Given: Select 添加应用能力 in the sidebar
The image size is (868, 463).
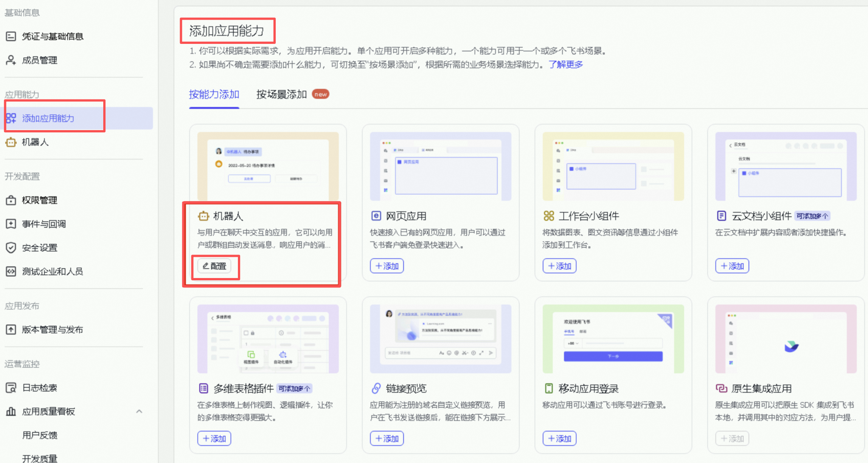Looking at the screenshot, I should tap(48, 118).
